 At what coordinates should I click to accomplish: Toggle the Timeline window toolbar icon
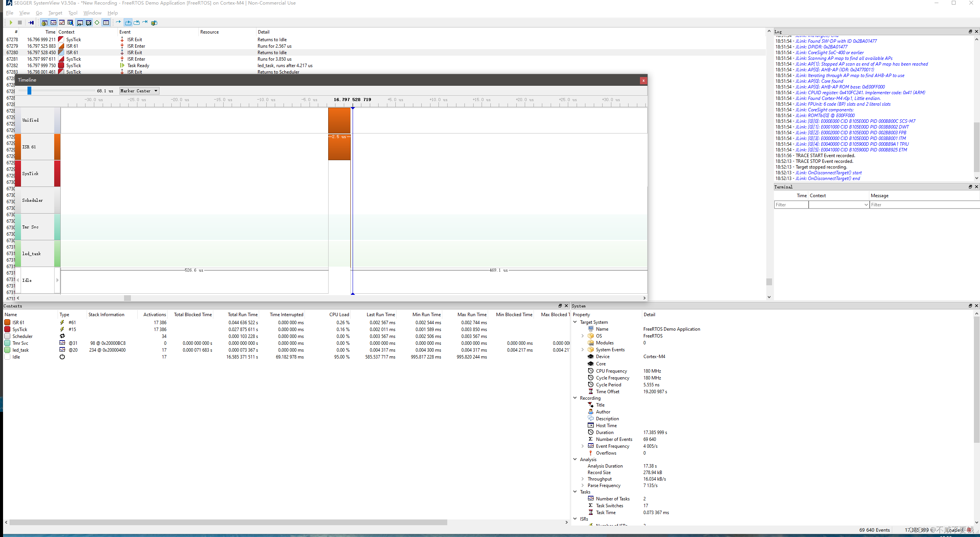click(x=53, y=23)
